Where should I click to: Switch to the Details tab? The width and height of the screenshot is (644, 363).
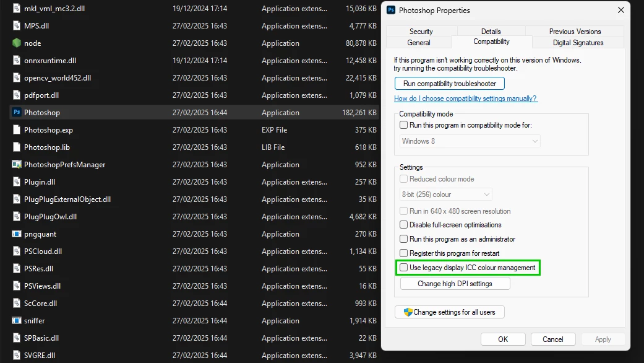point(491,31)
